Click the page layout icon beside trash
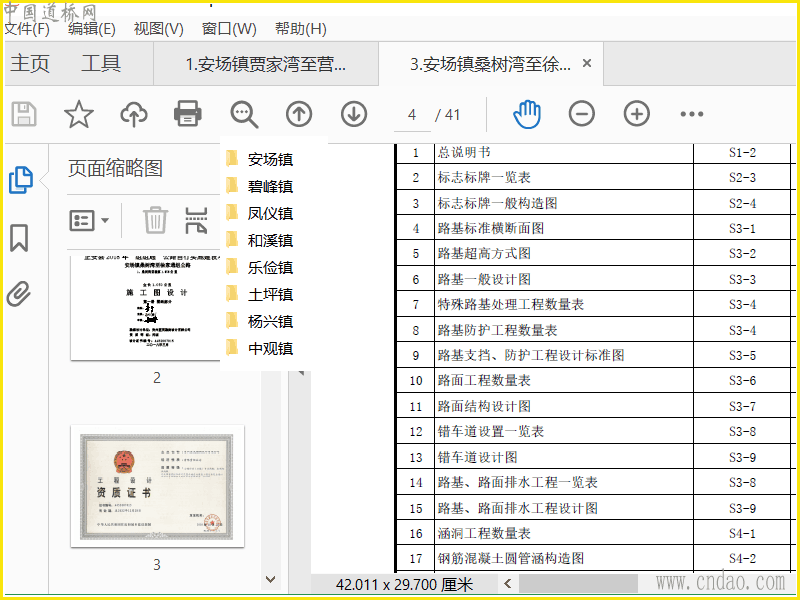The image size is (800, 600). tap(196, 220)
